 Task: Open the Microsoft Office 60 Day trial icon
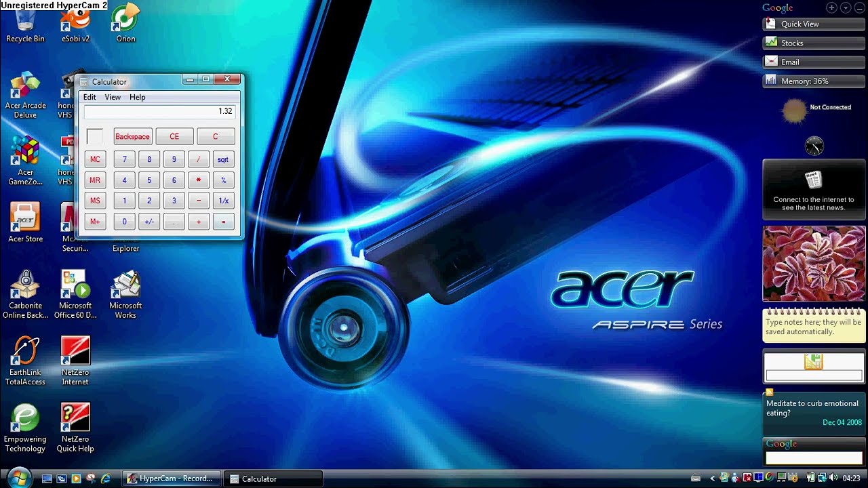[75, 295]
